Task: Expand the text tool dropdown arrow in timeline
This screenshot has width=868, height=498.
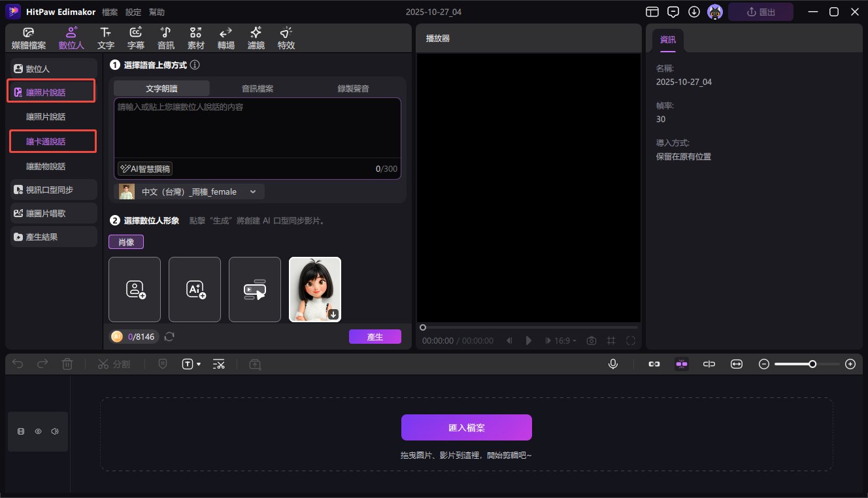Action: point(199,364)
